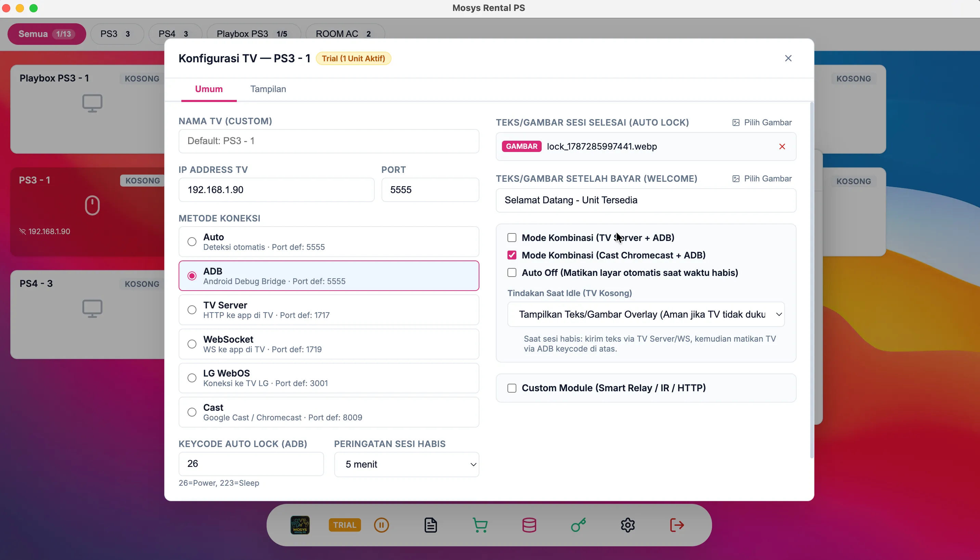
Task: Click the KOSONG status on PS3 - 1 card
Action: [x=143, y=180]
